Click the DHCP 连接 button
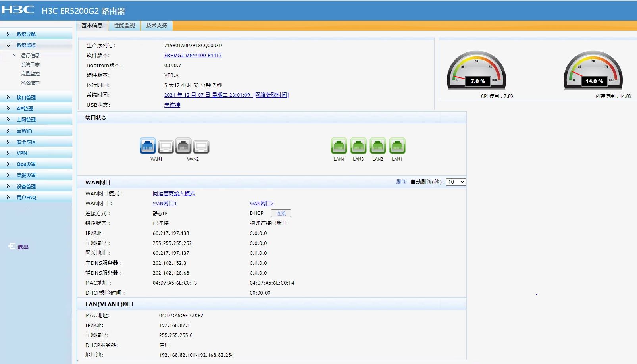This screenshot has height=364, width=637. tap(281, 213)
